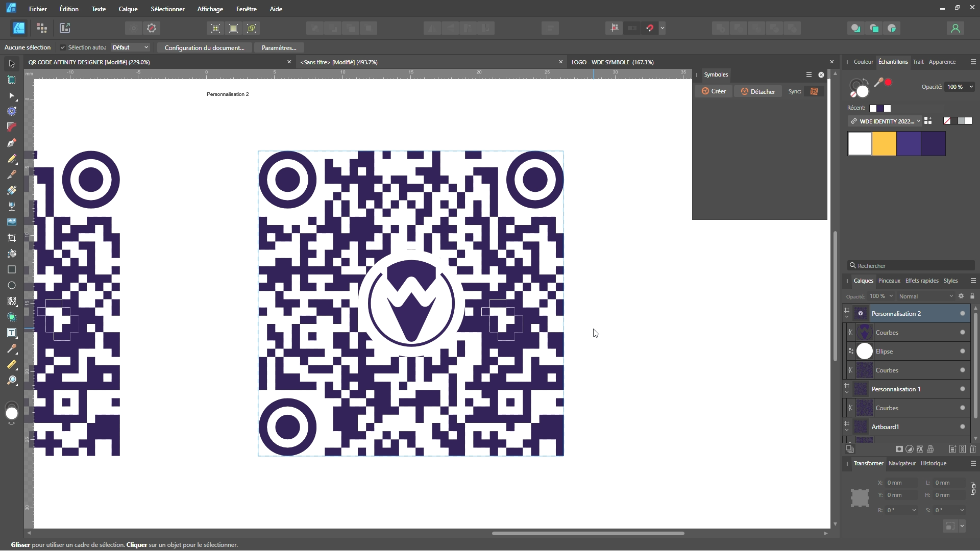980x551 pixels.
Task: Switch to the Pixel Persona icon
Action: (42, 28)
